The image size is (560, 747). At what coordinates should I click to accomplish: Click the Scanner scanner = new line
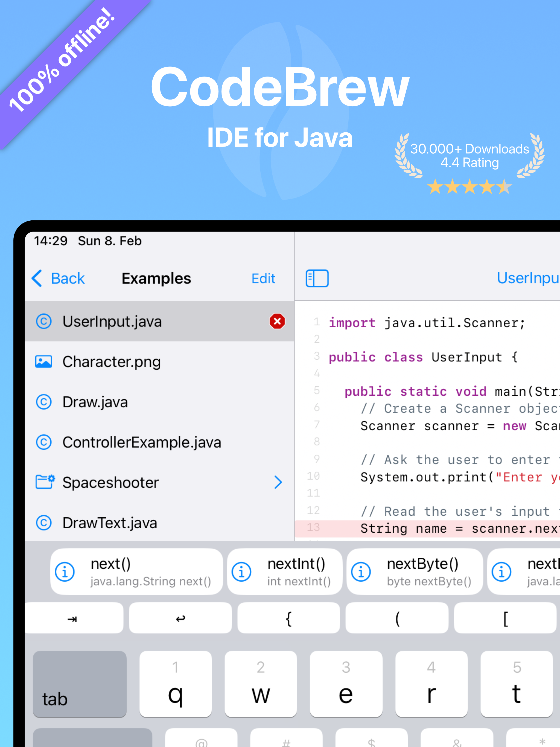(x=460, y=426)
